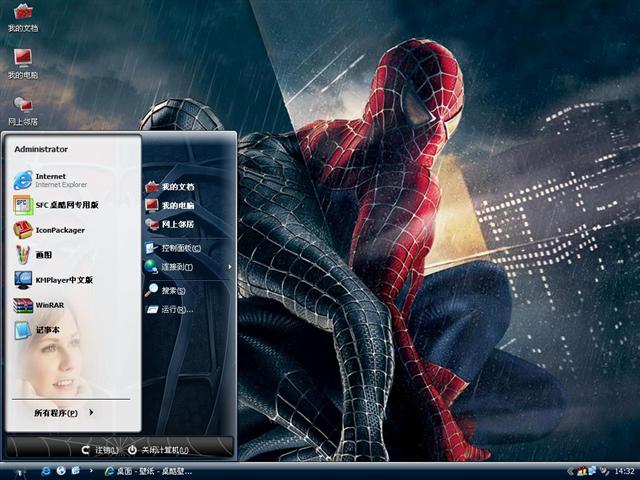Open the 运行(R)... run dialog
This screenshot has width=640, height=480.
pos(169,309)
